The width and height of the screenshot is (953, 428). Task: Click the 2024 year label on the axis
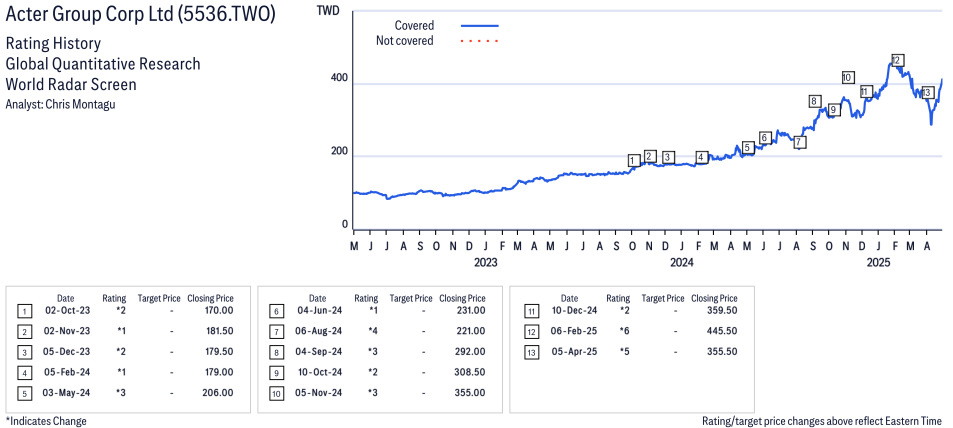682,263
